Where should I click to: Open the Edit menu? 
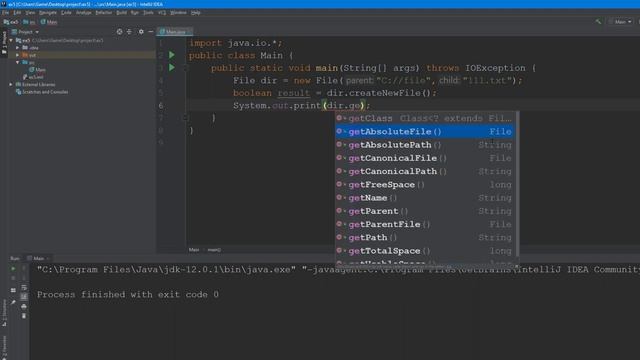(x=17, y=13)
